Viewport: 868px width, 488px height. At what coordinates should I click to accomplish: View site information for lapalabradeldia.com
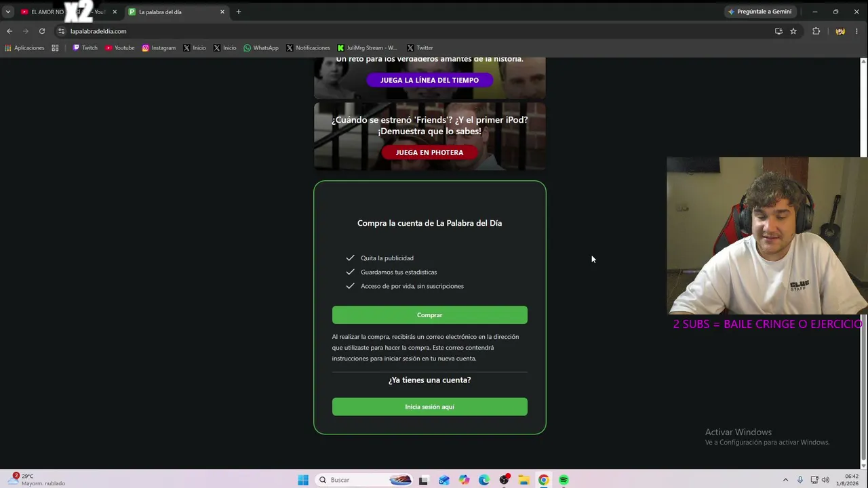click(61, 31)
